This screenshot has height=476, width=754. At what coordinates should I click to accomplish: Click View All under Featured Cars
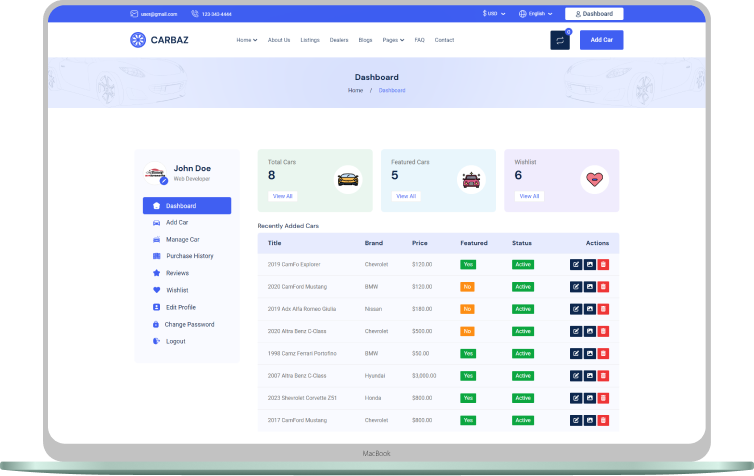[405, 196]
